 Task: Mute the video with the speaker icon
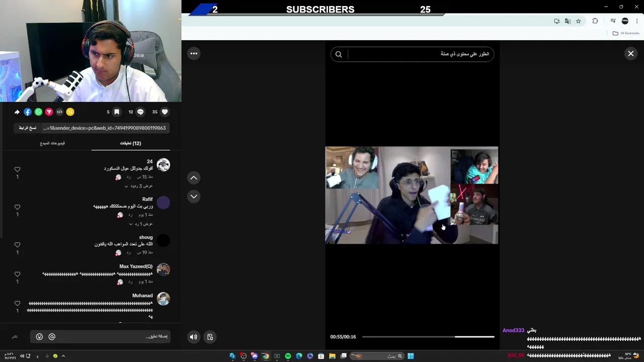[194, 337]
